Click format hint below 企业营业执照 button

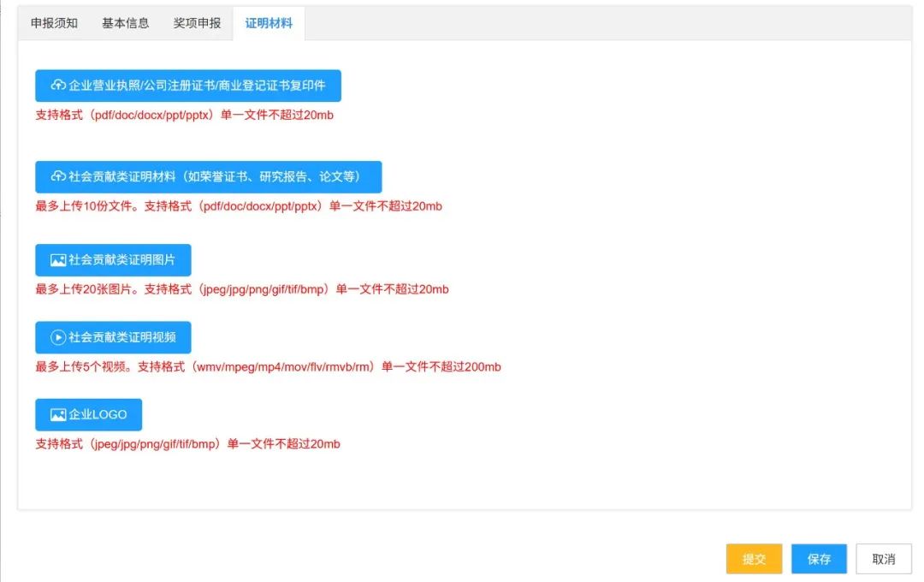point(185,115)
